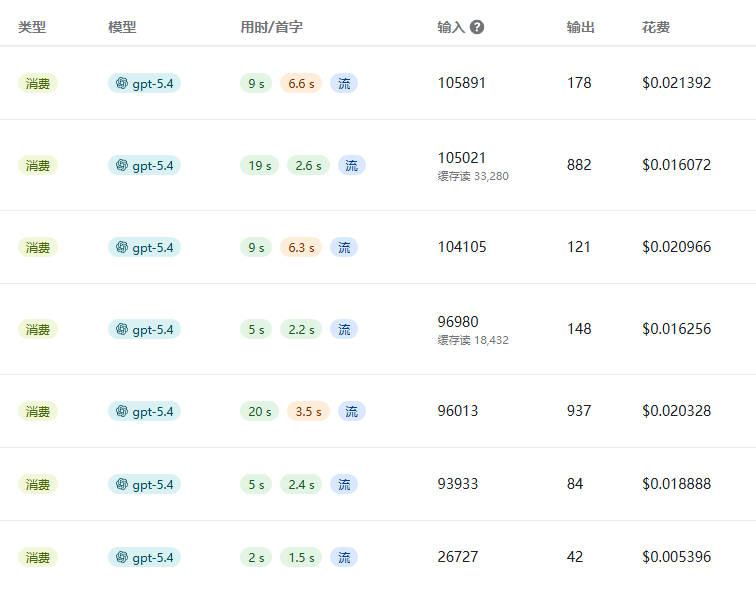
Task: Click the 2.4 s first-token tag
Action: tap(301, 484)
